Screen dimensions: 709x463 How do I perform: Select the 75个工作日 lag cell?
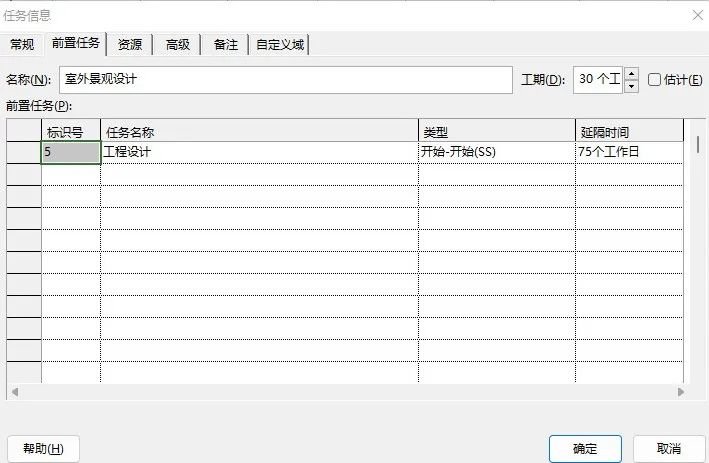tap(629, 152)
